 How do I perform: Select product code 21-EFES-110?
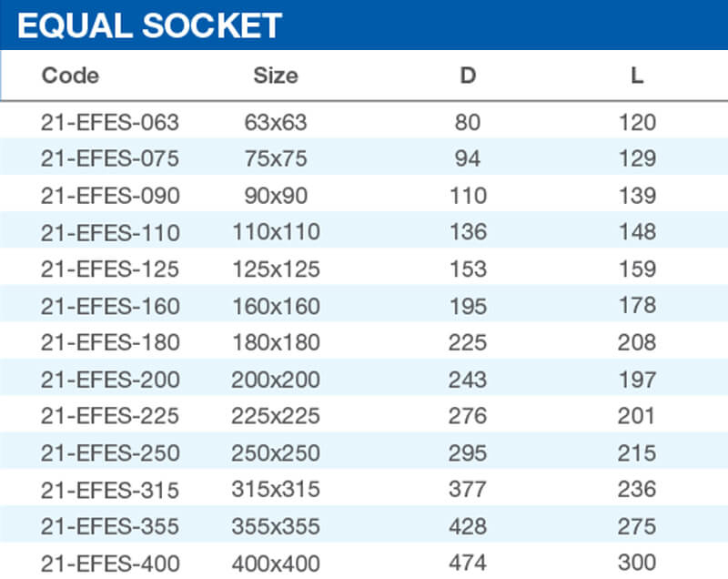tap(110, 232)
